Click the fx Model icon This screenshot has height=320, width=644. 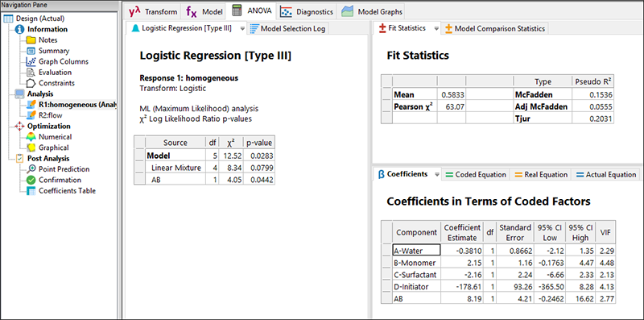192,11
